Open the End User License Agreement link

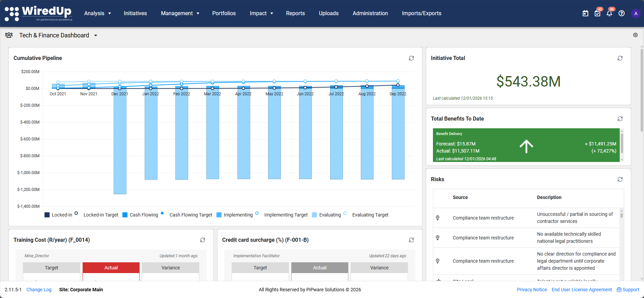582,290
